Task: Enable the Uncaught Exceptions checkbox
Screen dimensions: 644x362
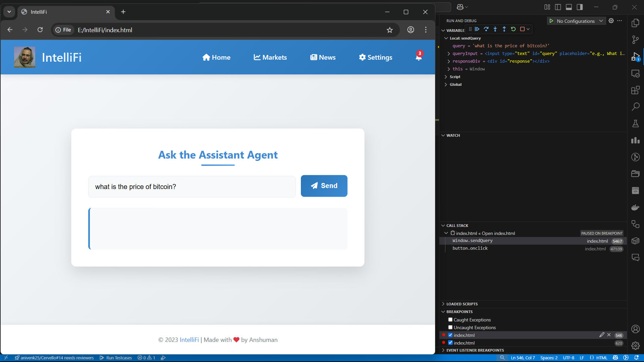Action: tap(450, 327)
